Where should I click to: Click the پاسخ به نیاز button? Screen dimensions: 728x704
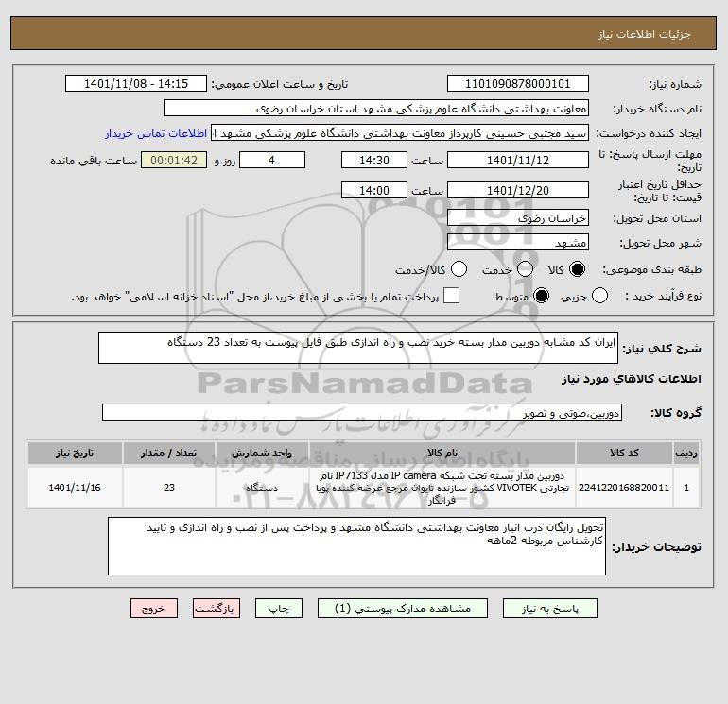click(x=549, y=608)
